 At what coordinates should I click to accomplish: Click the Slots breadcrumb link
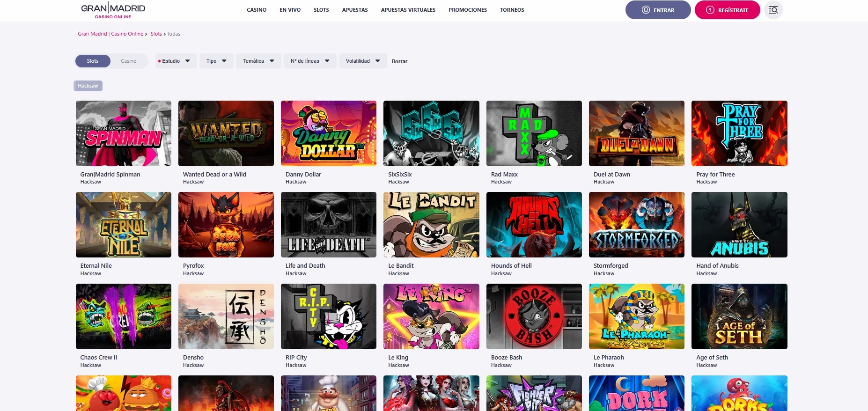point(156,34)
